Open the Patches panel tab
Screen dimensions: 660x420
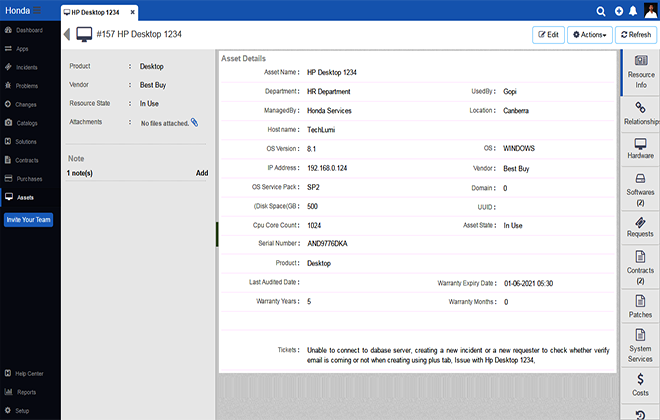tap(641, 307)
